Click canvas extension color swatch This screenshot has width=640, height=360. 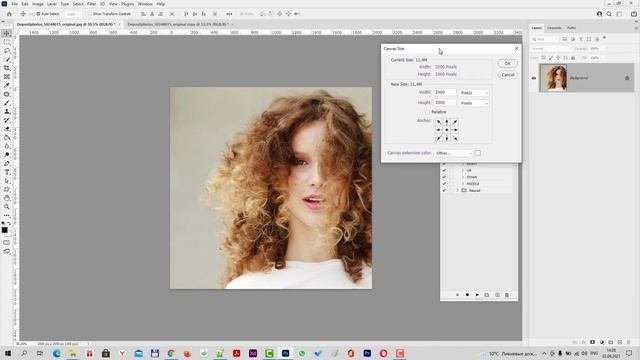(x=478, y=153)
